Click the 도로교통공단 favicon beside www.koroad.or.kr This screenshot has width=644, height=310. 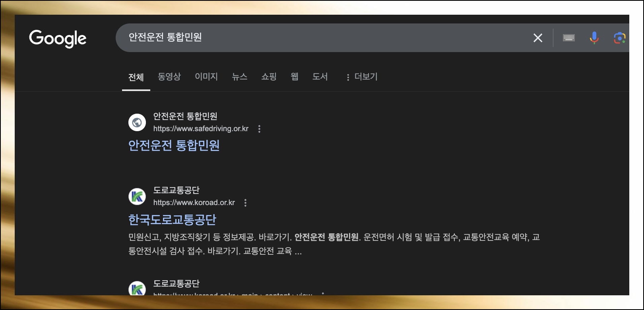[x=137, y=196]
